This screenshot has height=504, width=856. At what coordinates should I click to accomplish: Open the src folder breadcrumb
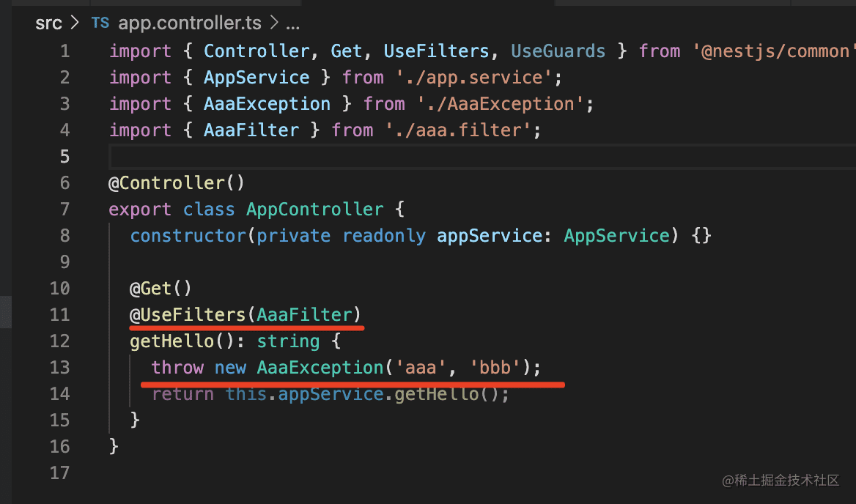click(x=50, y=23)
